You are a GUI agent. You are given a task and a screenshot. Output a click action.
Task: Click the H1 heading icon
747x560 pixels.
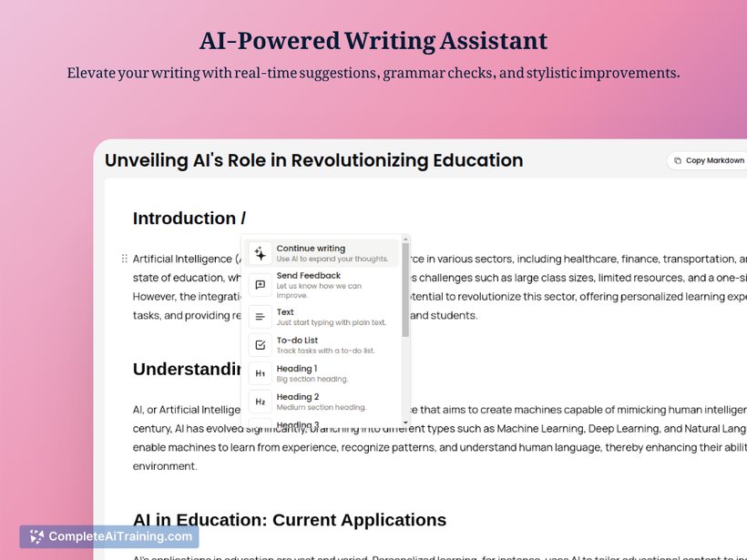pyautogui.click(x=260, y=373)
